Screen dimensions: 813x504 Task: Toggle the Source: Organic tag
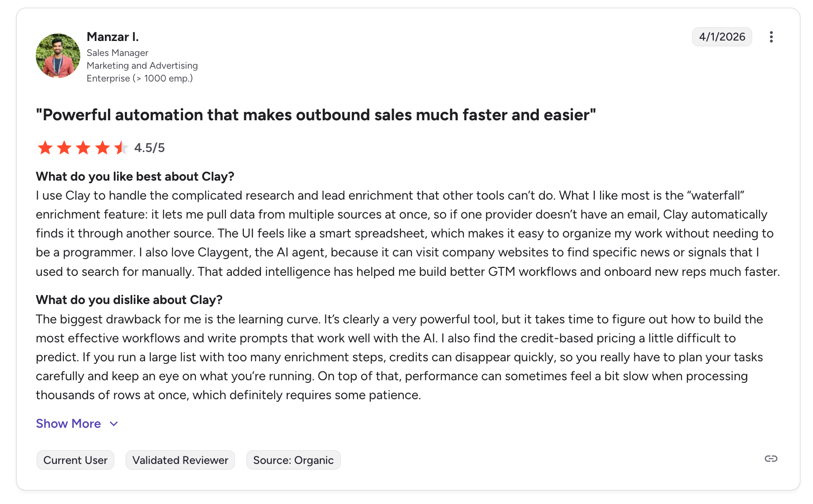pyautogui.click(x=293, y=460)
